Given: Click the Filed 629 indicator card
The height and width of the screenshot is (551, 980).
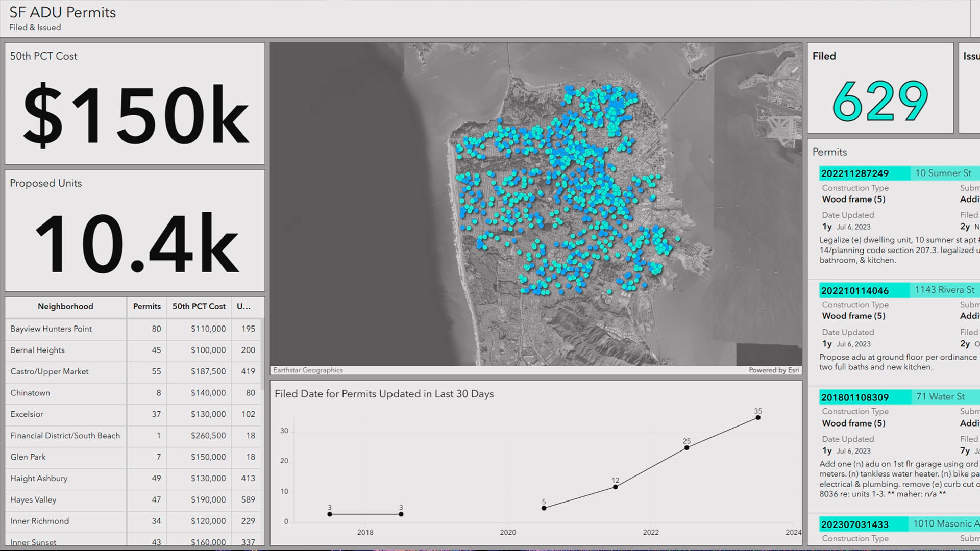Looking at the screenshot, I should [x=880, y=88].
